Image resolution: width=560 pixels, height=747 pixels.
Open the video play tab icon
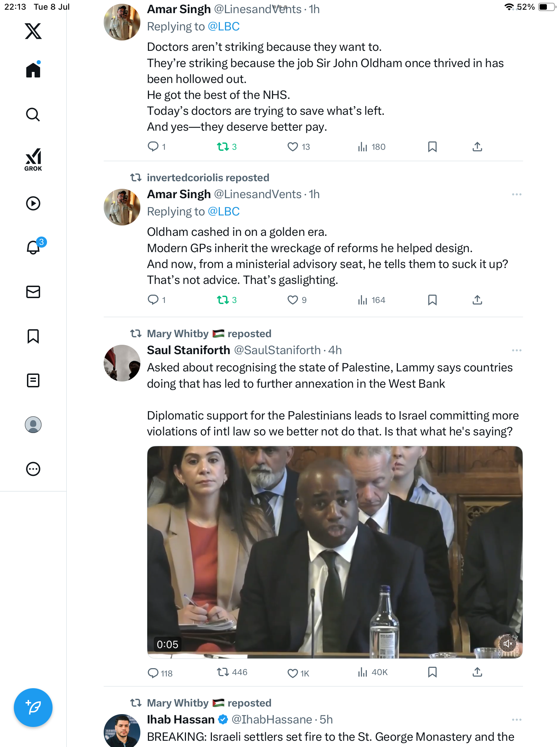click(x=33, y=203)
